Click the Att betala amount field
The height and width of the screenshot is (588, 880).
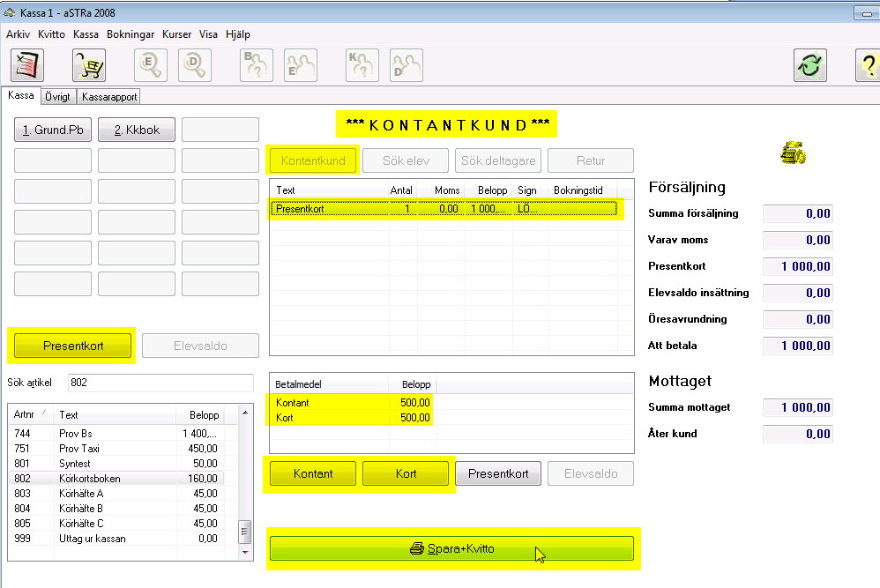click(x=797, y=346)
